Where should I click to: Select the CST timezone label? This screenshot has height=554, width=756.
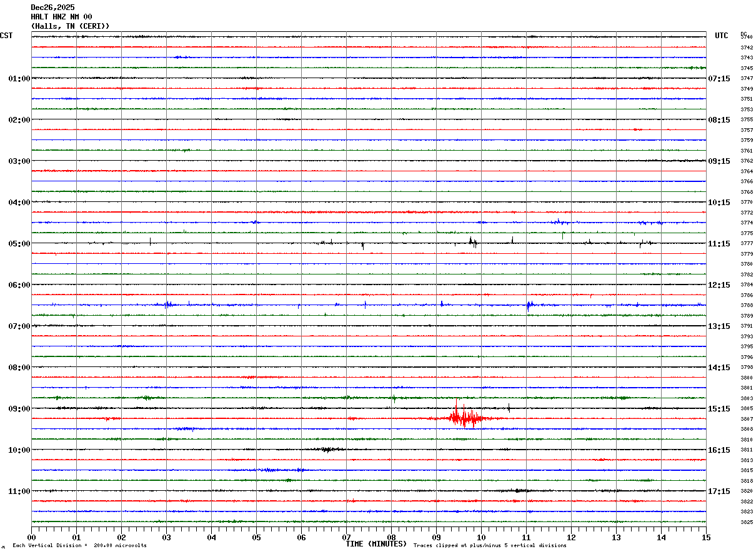pyautogui.click(x=6, y=36)
